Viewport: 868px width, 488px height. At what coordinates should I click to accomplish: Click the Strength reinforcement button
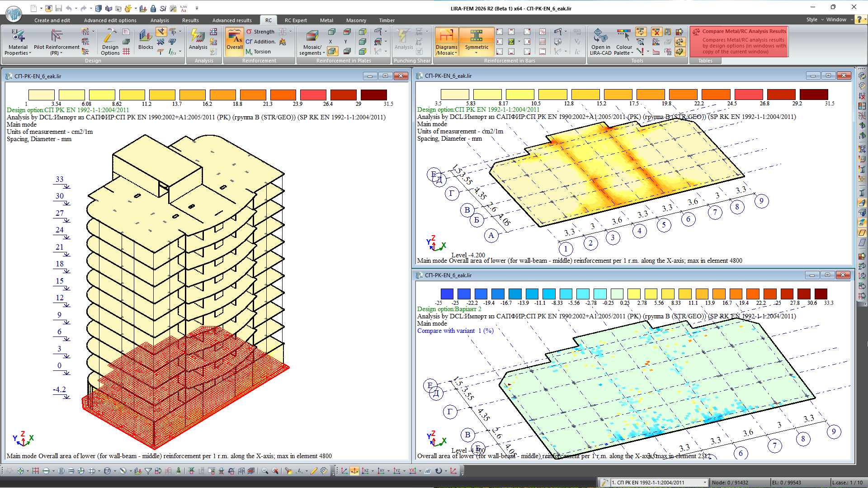[x=260, y=32]
